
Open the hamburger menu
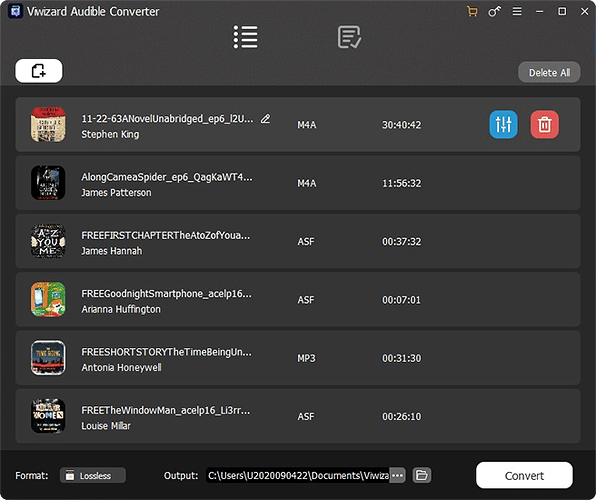(x=517, y=11)
